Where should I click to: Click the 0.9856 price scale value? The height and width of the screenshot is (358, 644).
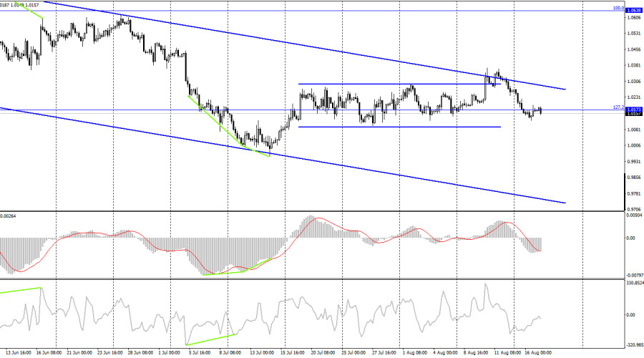coord(635,178)
